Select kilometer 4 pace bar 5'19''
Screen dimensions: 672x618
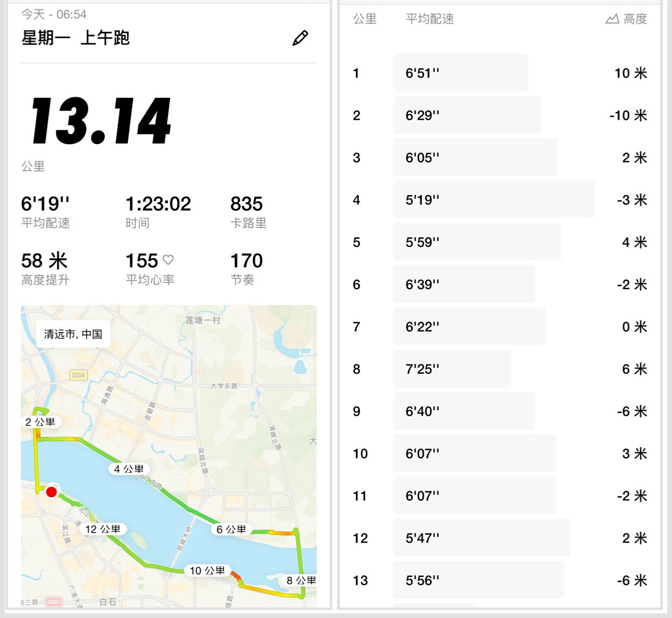pyautogui.click(x=494, y=200)
